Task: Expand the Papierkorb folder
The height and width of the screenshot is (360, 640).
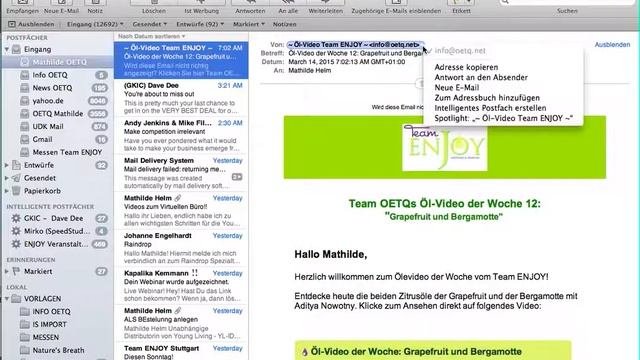Action: point(7,191)
